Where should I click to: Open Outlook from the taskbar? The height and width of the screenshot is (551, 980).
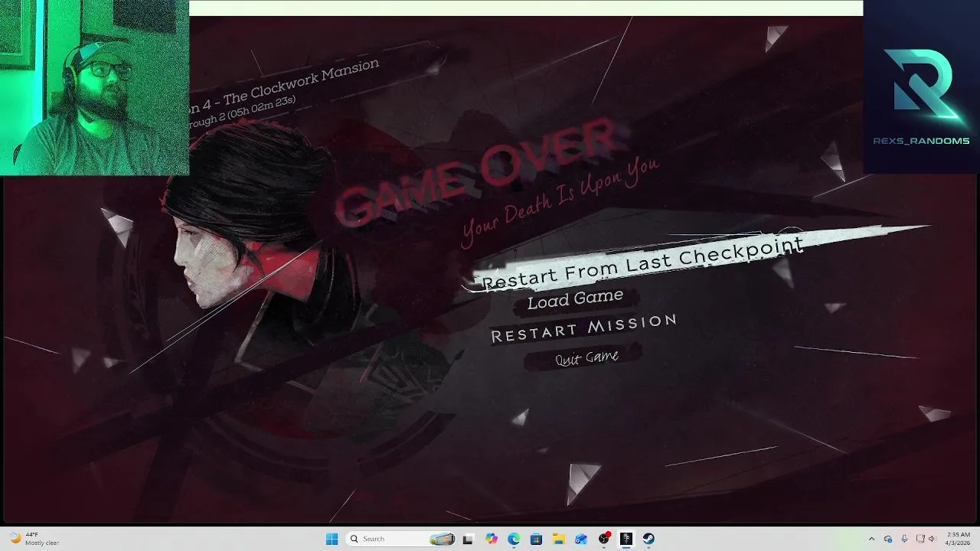click(581, 539)
